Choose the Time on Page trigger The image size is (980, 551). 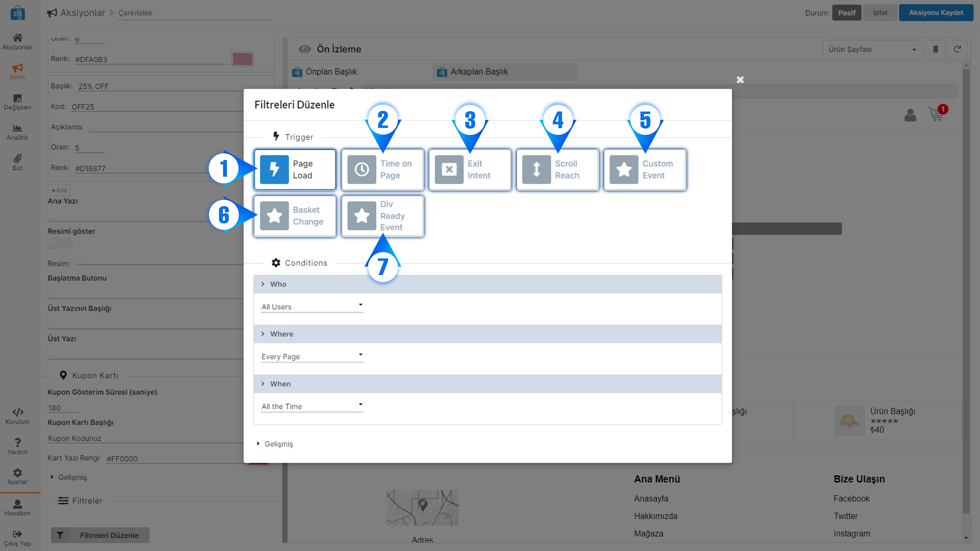382,170
